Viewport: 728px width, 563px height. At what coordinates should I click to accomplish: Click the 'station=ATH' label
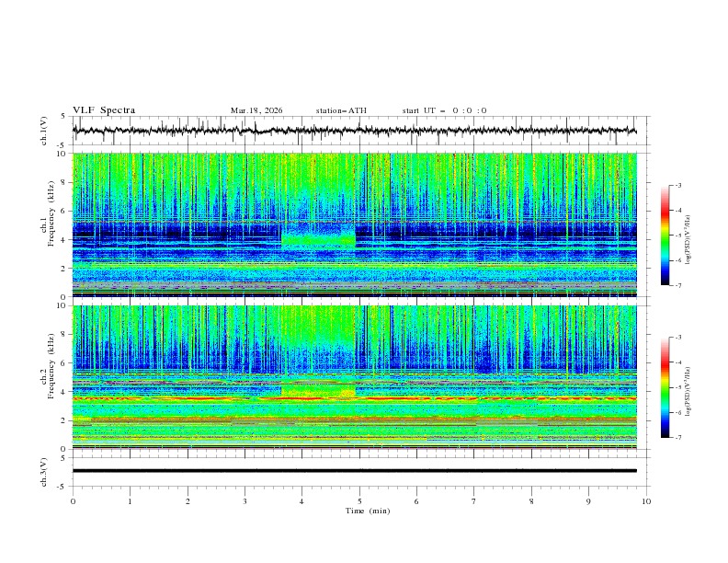point(341,110)
